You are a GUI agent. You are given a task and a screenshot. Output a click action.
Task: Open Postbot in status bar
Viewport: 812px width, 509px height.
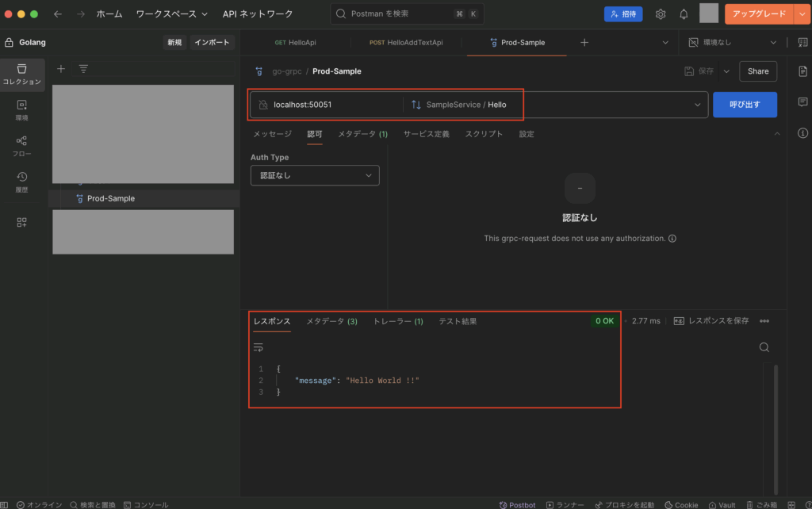click(517, 505)
